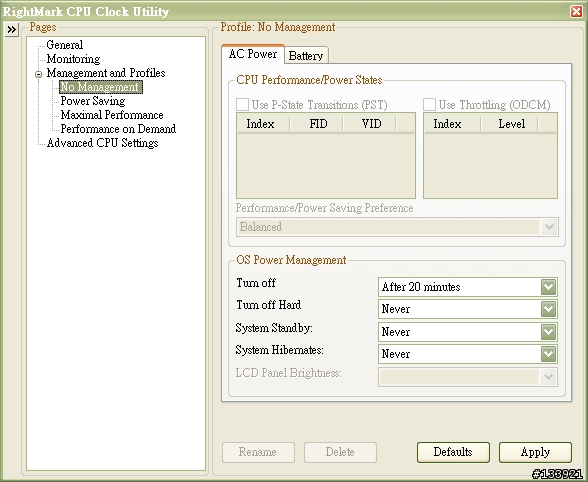The width and height of the screenshot is (588, 482).
Task: Switch to the AC Power tab
Action: pos(253,54)
